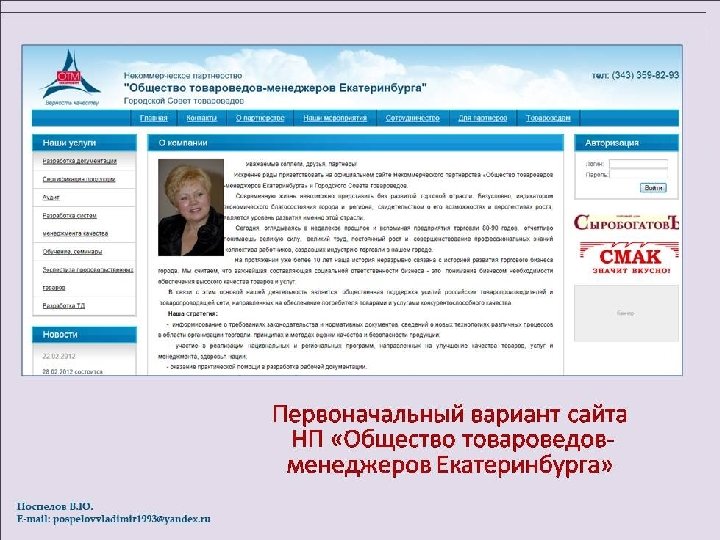720x540 pixels.
Task: Go to О партнерстве page
Action: pyautogui.click(x=260, y=118)
